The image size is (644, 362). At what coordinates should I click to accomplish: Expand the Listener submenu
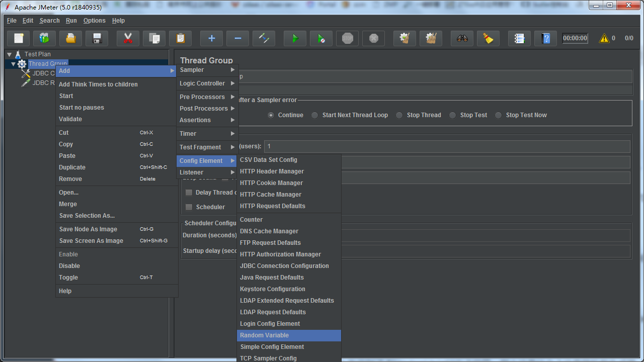(207, 172)
